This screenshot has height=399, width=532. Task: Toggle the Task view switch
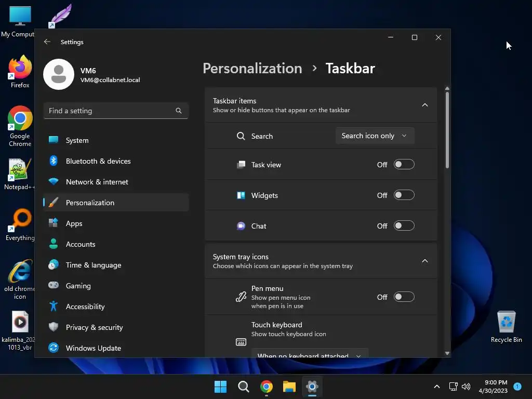click(x=404, y=165)
